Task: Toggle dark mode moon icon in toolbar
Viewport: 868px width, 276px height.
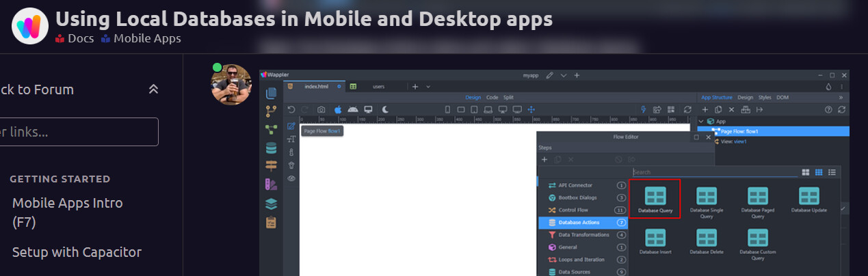Action: tap(386, 109)
